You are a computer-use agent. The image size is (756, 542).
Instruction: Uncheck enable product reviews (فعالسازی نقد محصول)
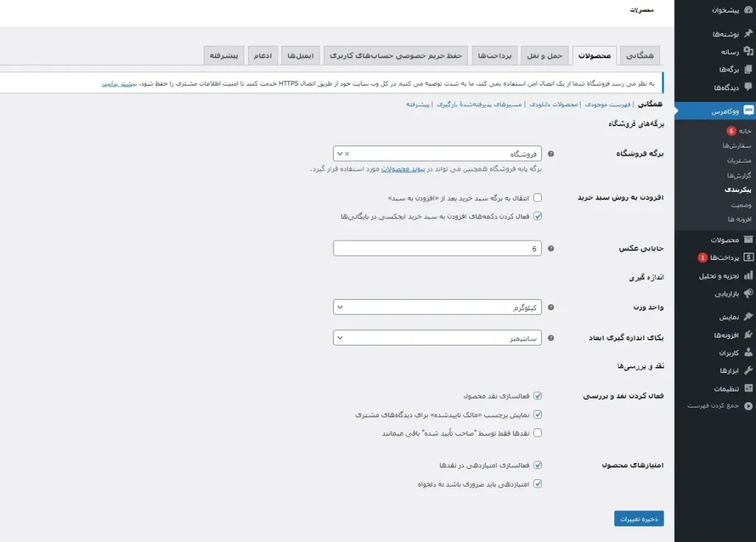(x=537, y=396)
